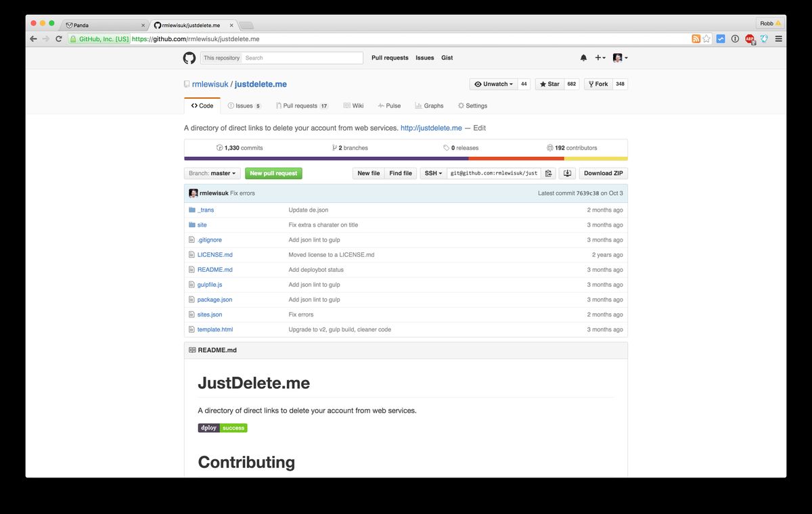Click the clone in Desktop icon
The image size is (812, 514).
567,173
